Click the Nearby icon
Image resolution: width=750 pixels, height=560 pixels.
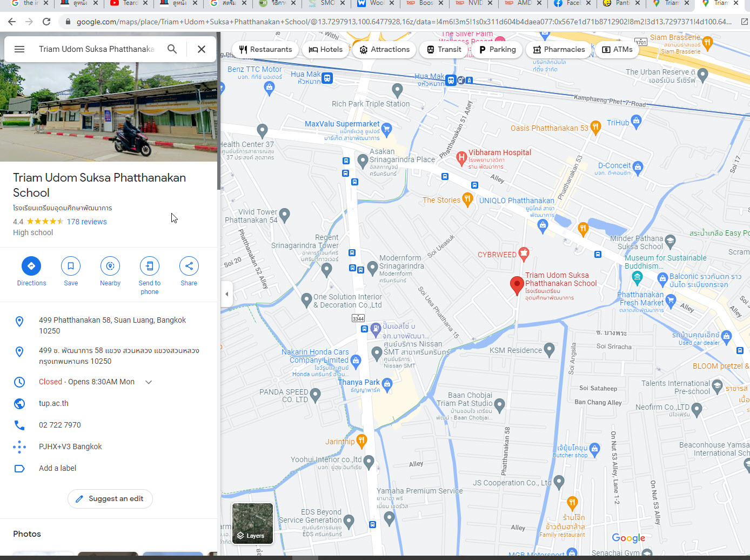(x=110, y=266)
